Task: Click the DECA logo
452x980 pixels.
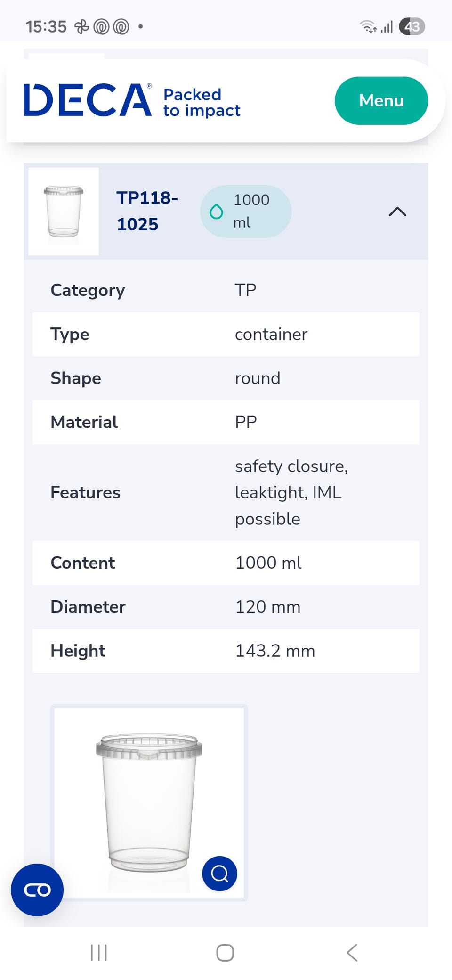Action: click(x=88, y=100)
